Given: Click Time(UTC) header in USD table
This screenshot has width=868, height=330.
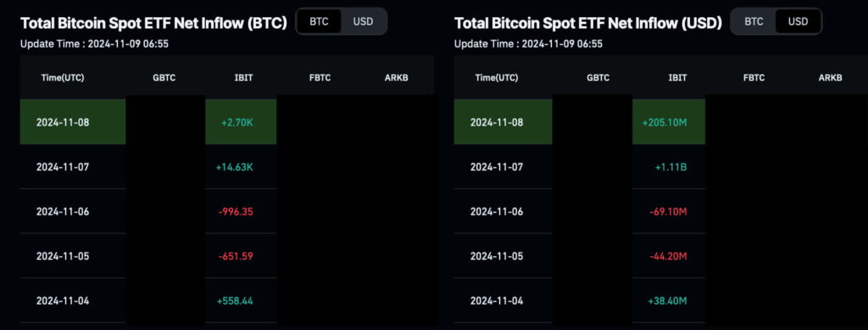Looking at the screenshot, I should point(497,77).
